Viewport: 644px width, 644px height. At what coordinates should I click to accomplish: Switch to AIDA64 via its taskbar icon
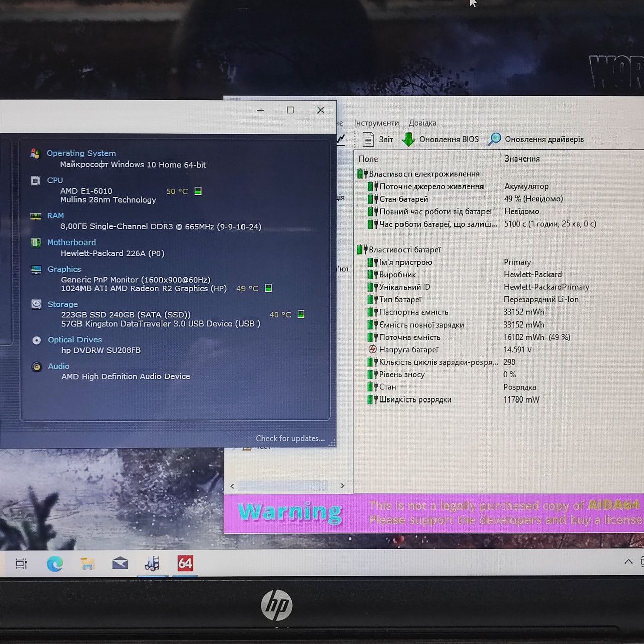(185, 563)
